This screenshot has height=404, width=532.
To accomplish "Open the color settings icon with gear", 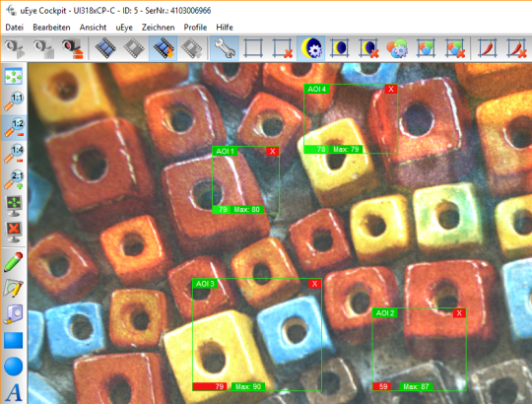I will click(397, 48).
